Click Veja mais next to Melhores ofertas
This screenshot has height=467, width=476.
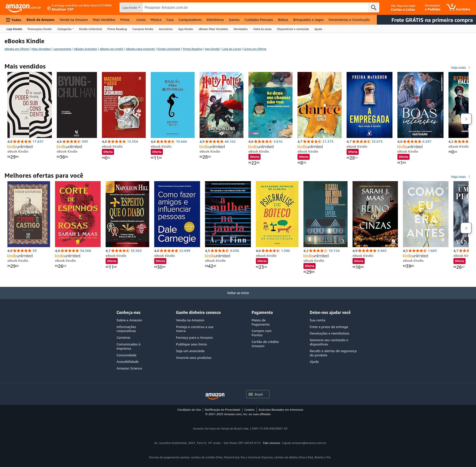(x=460, y=177)
